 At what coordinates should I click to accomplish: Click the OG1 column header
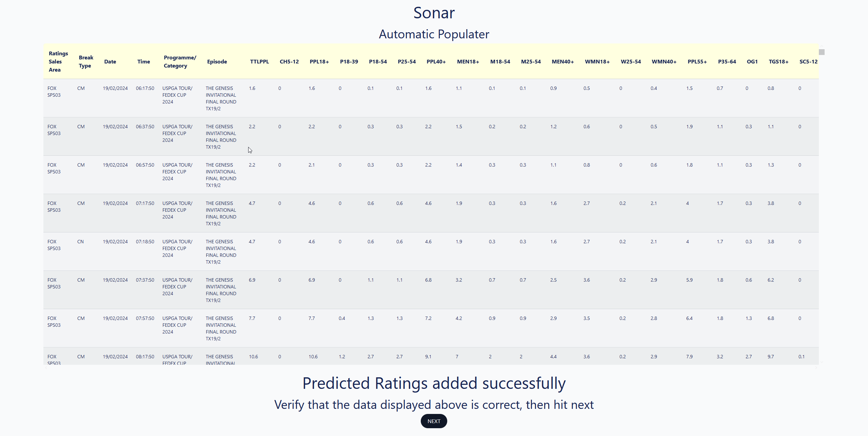tap(752, 62)
